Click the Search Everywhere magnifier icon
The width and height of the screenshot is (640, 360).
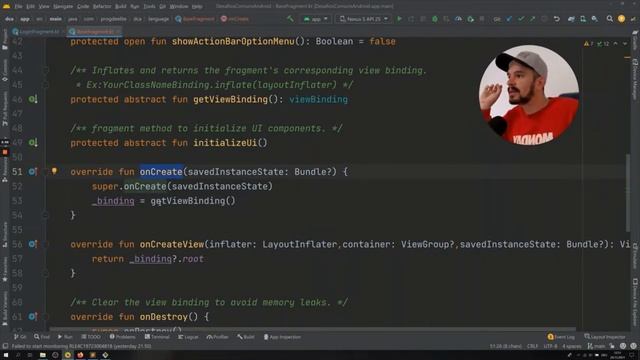coord(609,19)
